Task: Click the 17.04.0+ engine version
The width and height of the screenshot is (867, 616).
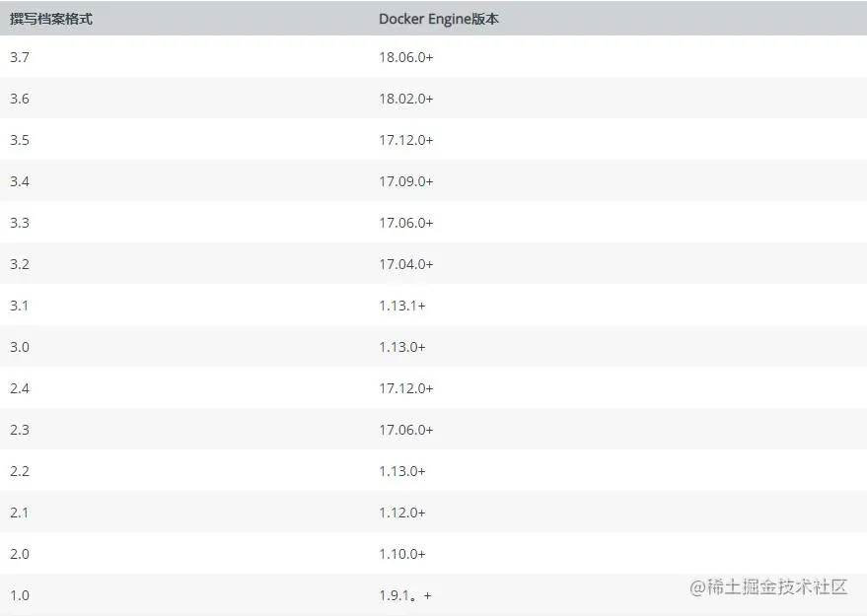Action: tap(405, 264)
